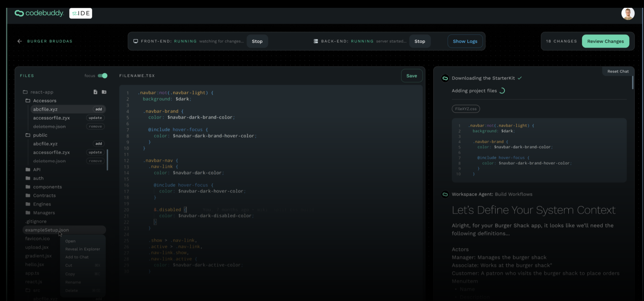Viewport: 644px width, 301px height.
Task: Click the codebuddy logo icon
Action: [x=19, y=13]
